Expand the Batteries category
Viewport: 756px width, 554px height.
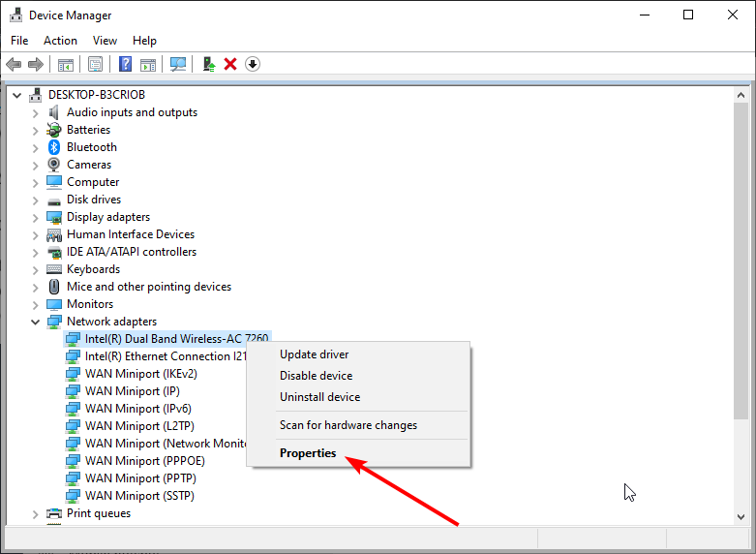(x=35, y=131)
